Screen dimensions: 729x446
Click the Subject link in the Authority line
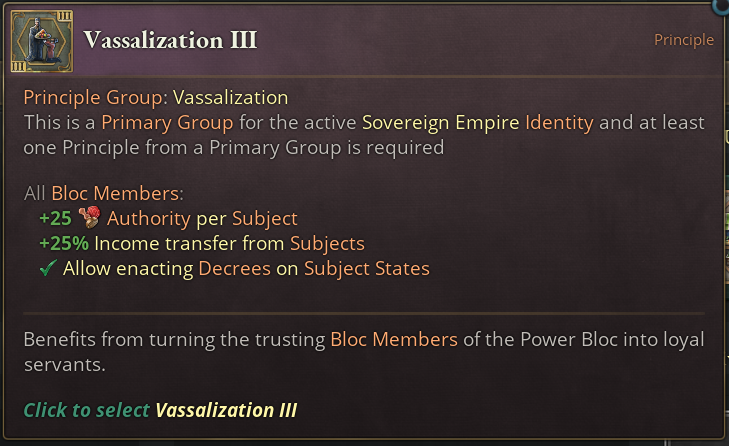click(x=265, y=218)
